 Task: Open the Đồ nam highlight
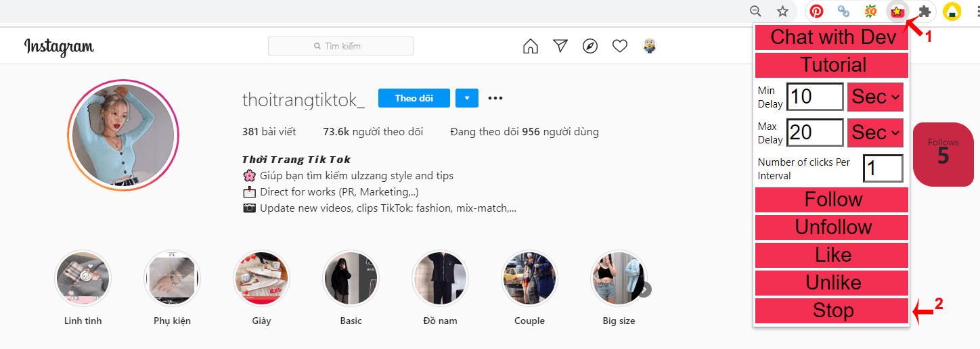440,279
